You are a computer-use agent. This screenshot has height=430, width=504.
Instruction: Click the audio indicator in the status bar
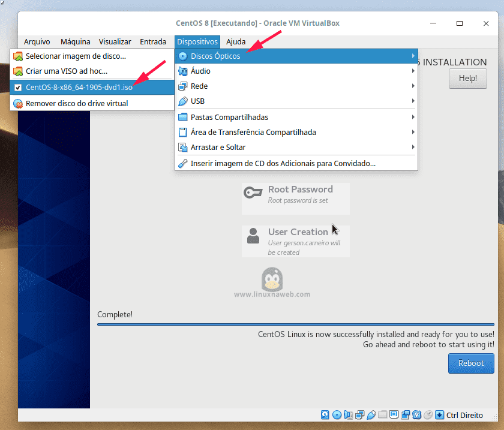[348, 415]
